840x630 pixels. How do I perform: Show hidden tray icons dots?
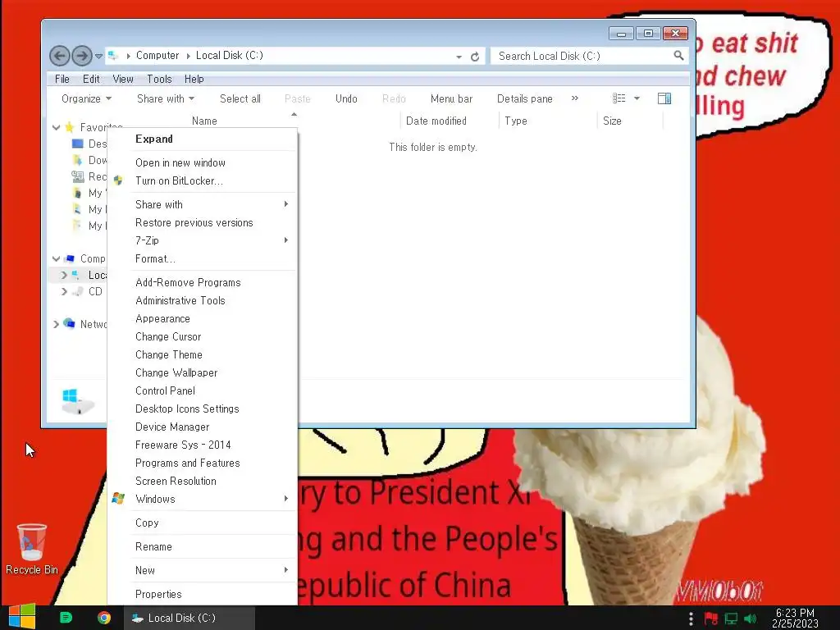[691, 619]
